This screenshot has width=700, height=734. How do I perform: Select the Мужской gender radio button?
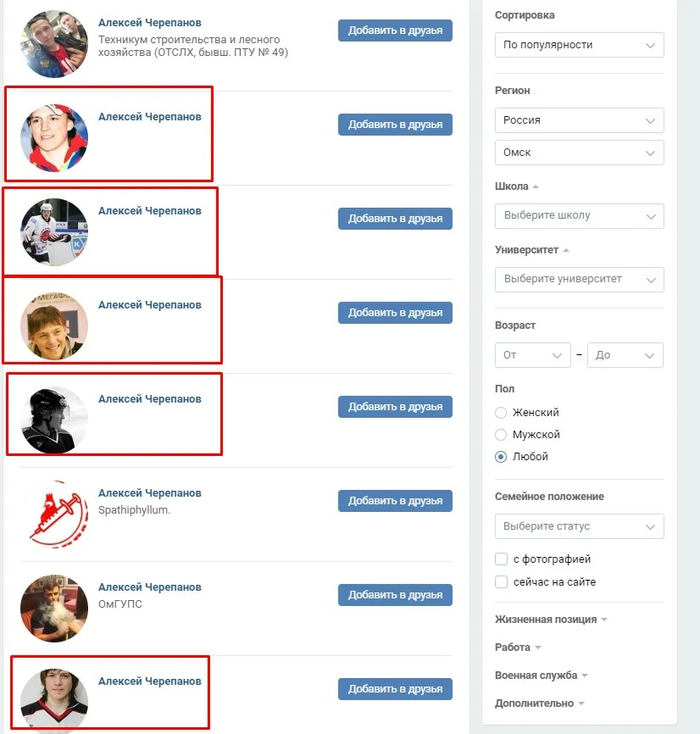[501, 434]
